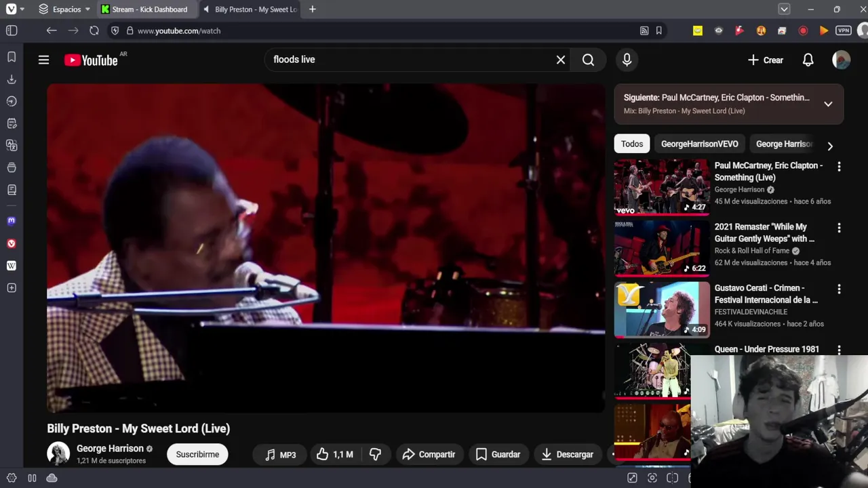Open the tab list dropdown button
Screen dimensions: 868x488
[x=784, y=9]
